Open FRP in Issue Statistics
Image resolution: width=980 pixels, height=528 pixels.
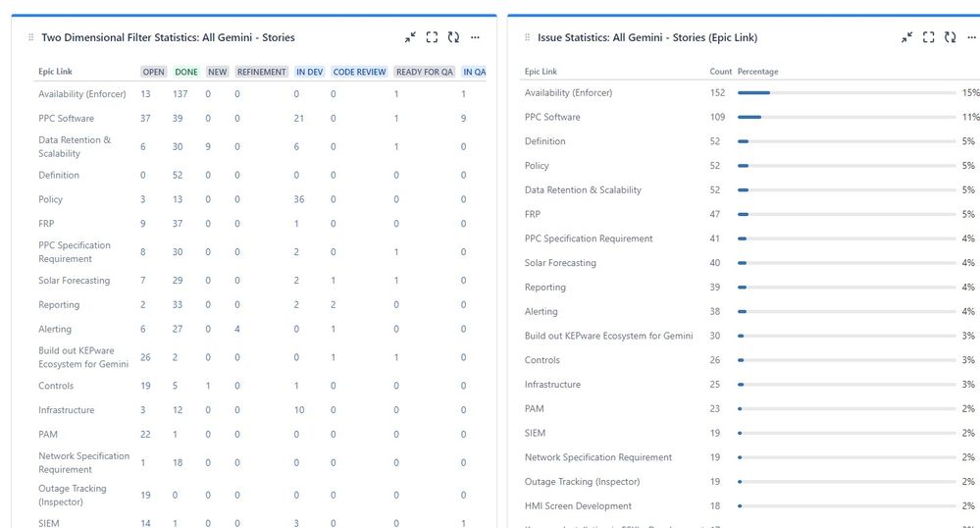(533, 214)
